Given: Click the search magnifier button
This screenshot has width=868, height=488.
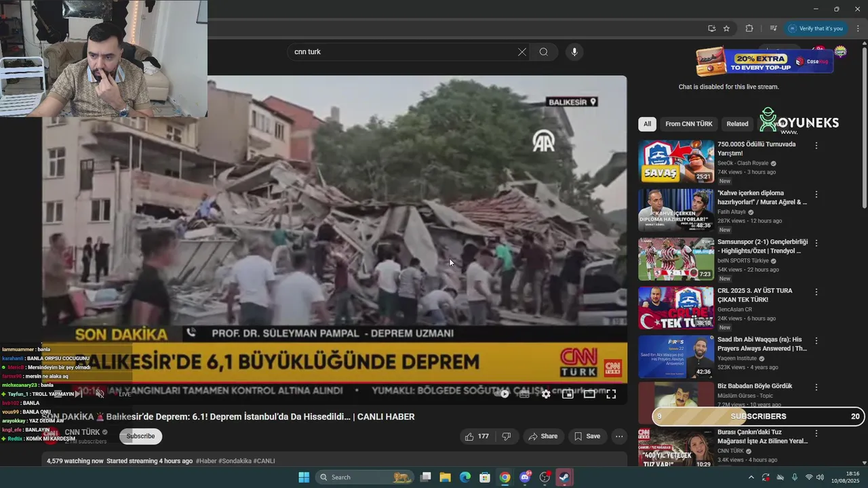Looking at the screenshot, I should [544, 52].
